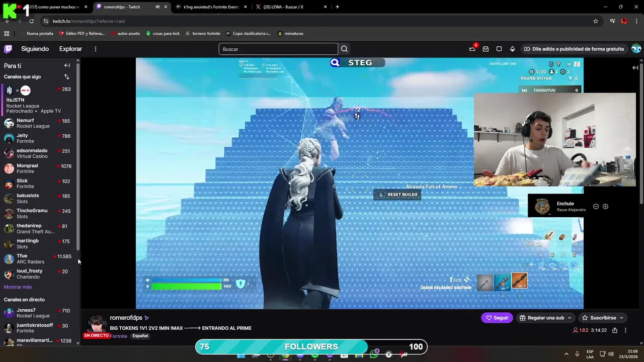Switch to LEWA Buscar X tab

(290, 7)
